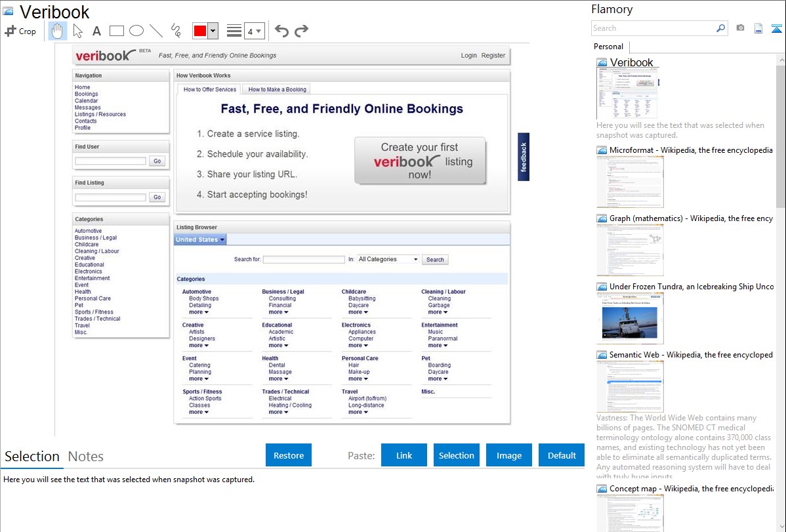Click the Login link in Veribook snapshot

pyautogui.click(x=468, y=56)
